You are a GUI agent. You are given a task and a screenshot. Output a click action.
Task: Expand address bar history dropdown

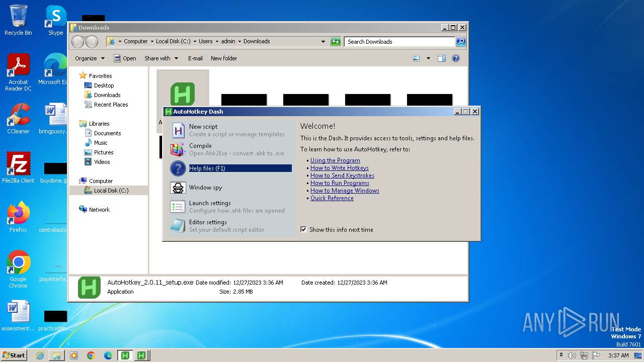(x=323, y=42)
